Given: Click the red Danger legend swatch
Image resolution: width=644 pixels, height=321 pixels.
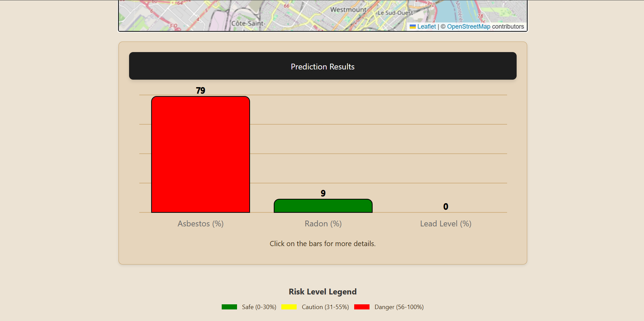Looking at the screenshot, I should click(362, 307).
